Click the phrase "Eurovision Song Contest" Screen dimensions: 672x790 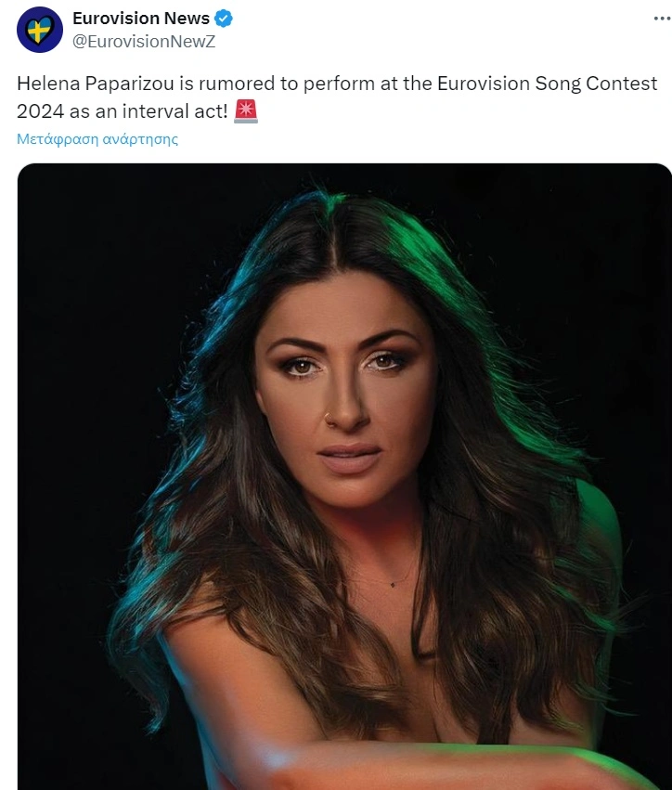(x=547, y=84)
